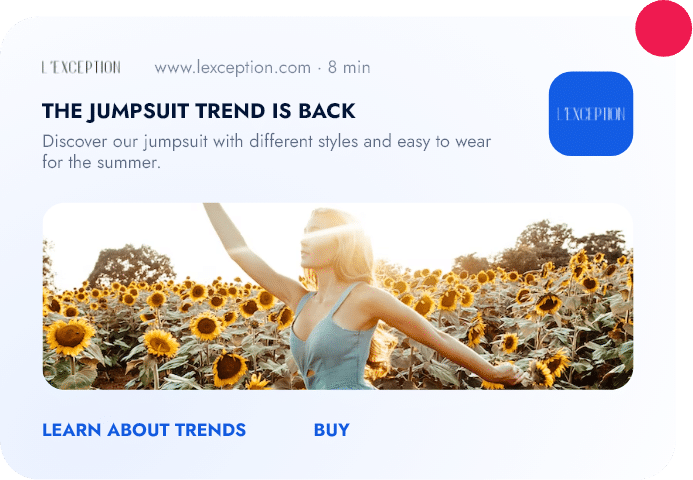
Task: Click the logo text inside the blue tile
Action: 591,114
